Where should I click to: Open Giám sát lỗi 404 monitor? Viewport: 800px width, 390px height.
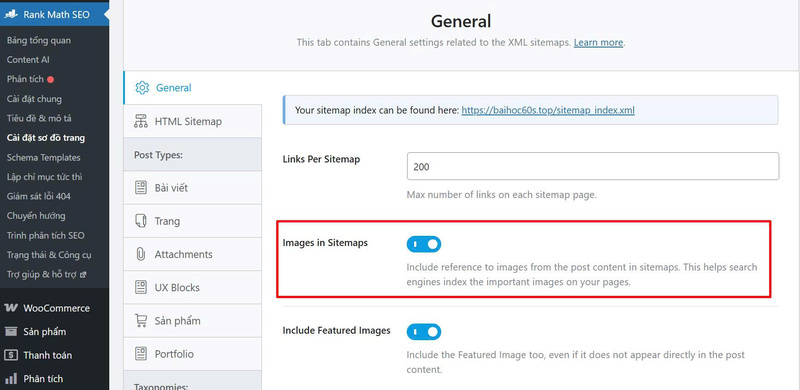click(39, 197)
